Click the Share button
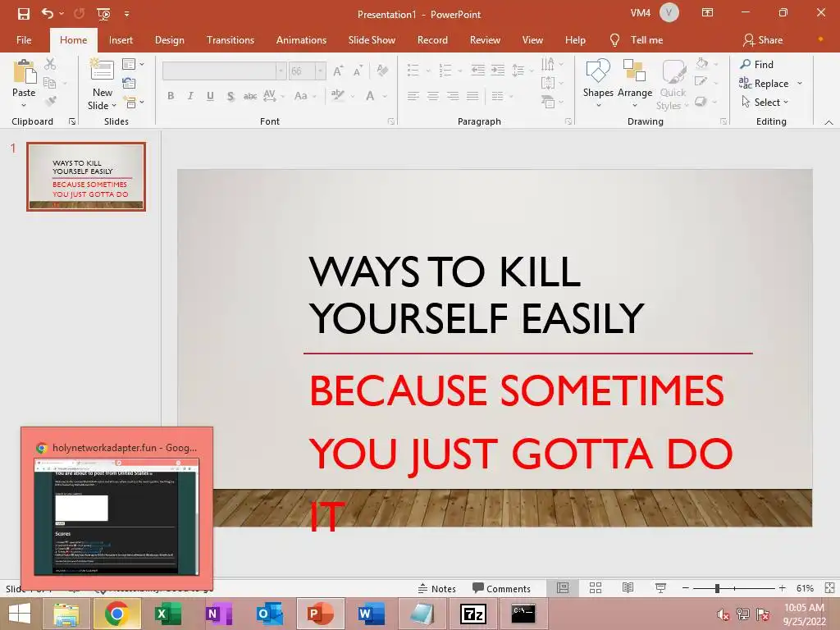 click(763, 39)
